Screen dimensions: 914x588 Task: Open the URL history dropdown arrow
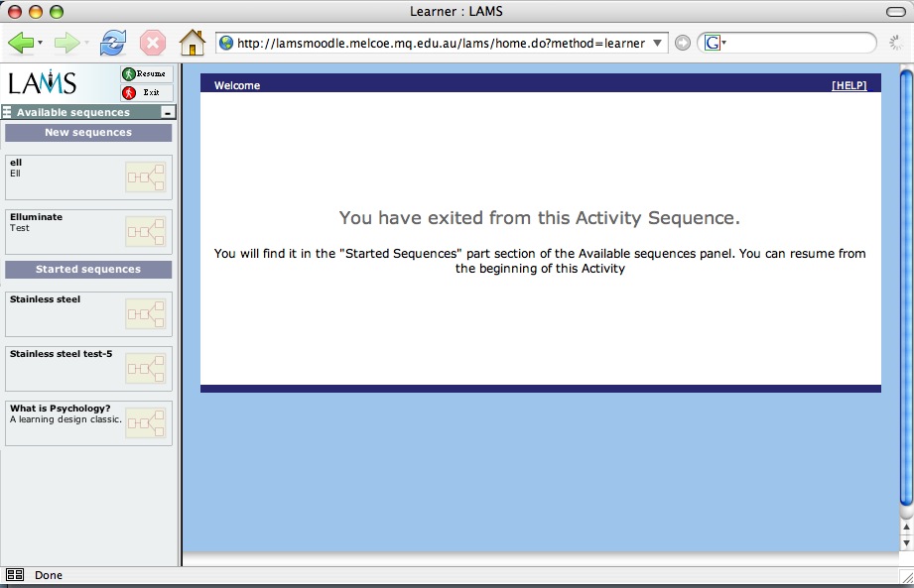pos(658,43)
